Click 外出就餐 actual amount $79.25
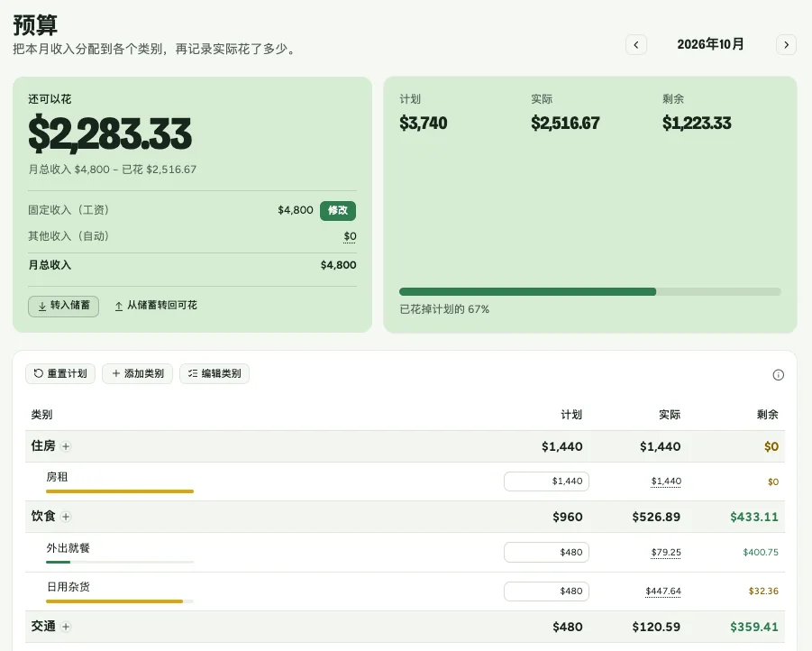This screenshot has width=812, height=651. click(x=666, y=553)
